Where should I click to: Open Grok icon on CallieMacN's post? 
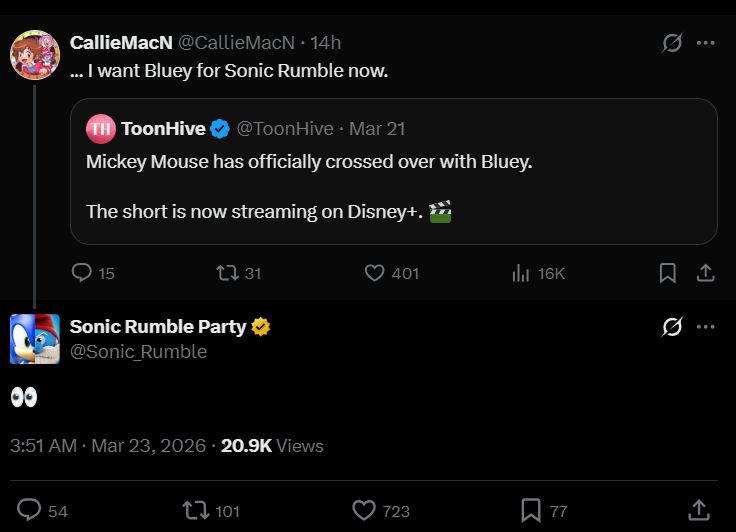click(x=672, y=43)
